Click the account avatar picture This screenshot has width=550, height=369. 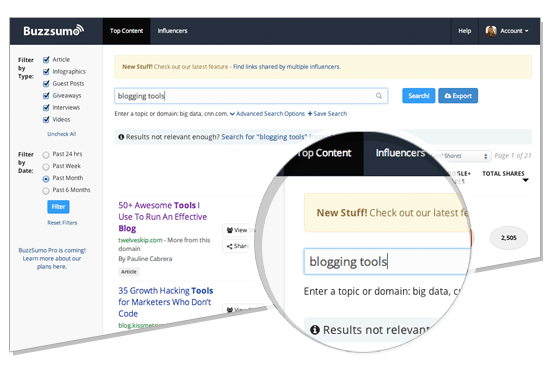(x=491, y=31)
